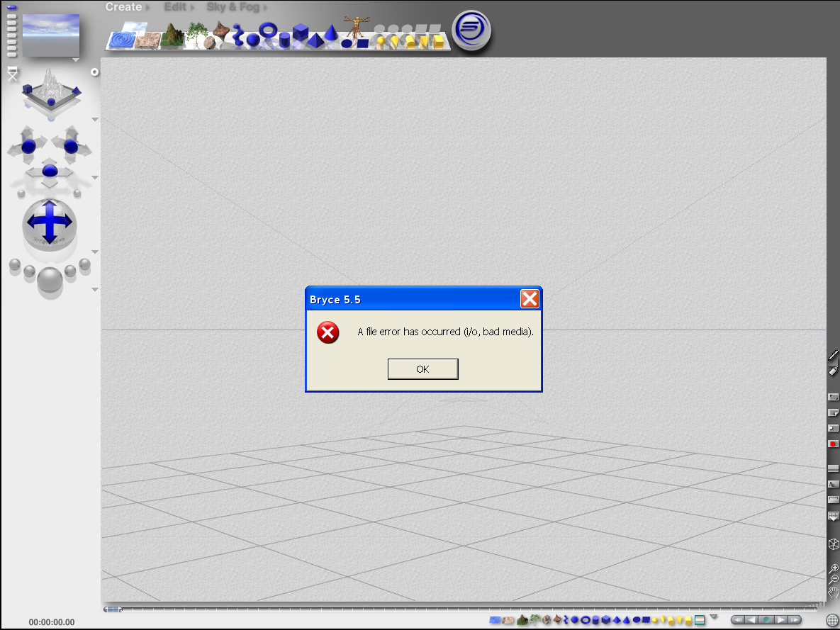Click the timeline scrubber handle
Image resolution: width=840 pixels, height=630 pixels.
(x=113, y=609)
